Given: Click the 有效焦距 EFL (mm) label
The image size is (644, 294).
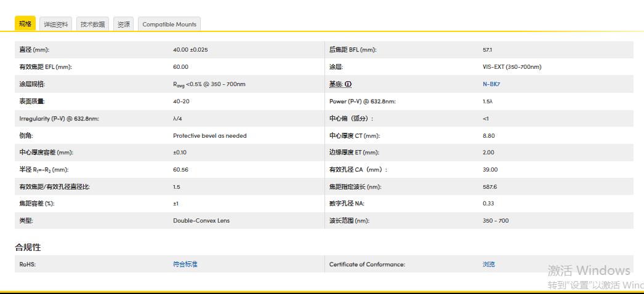Looking at the screenshot, I should tap(46, 67).
